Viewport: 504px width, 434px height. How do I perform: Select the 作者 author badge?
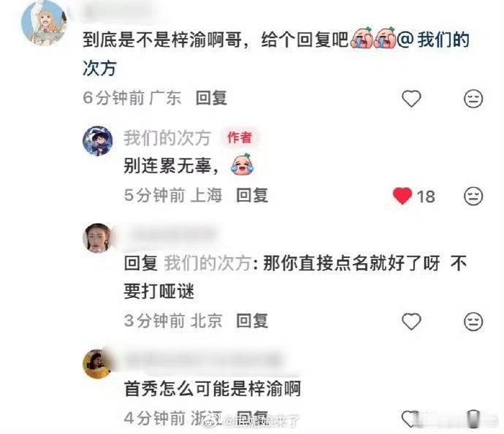coord(240,137)
